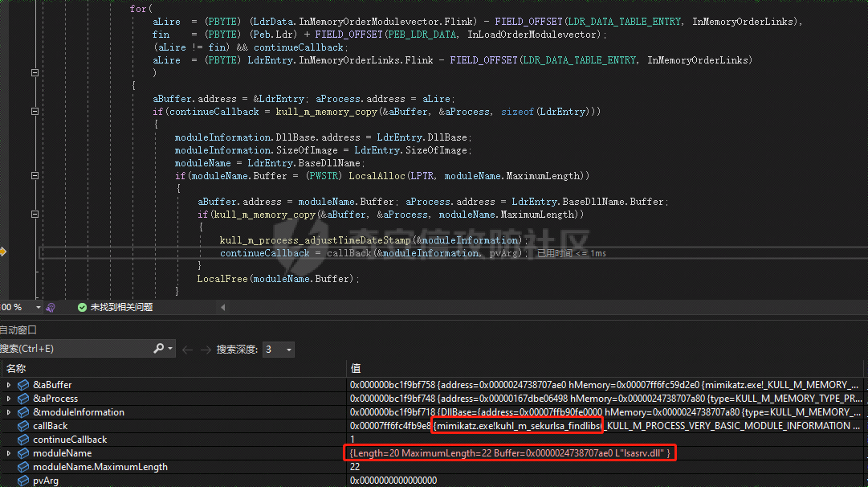Screen dimensions: 868x487
Task: Click the search (Ctrl+E) input field
Action: [x=75, y=349]
